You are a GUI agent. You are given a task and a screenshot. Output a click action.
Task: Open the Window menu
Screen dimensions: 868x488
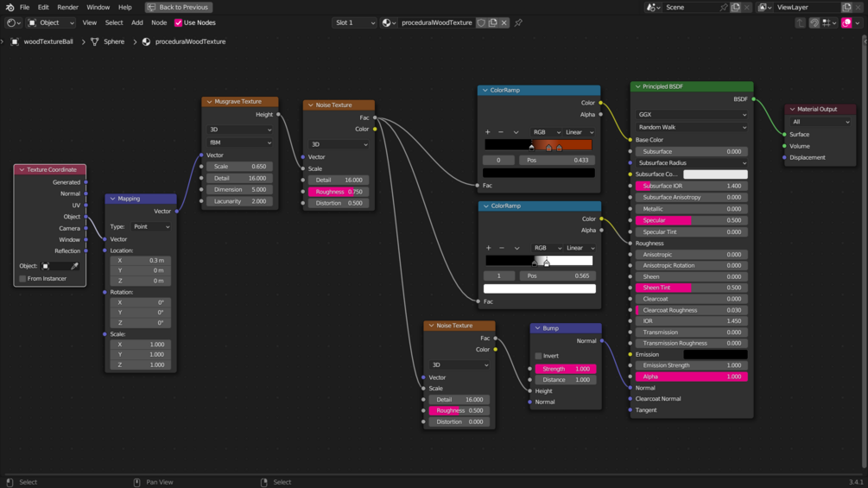(98, 7)
